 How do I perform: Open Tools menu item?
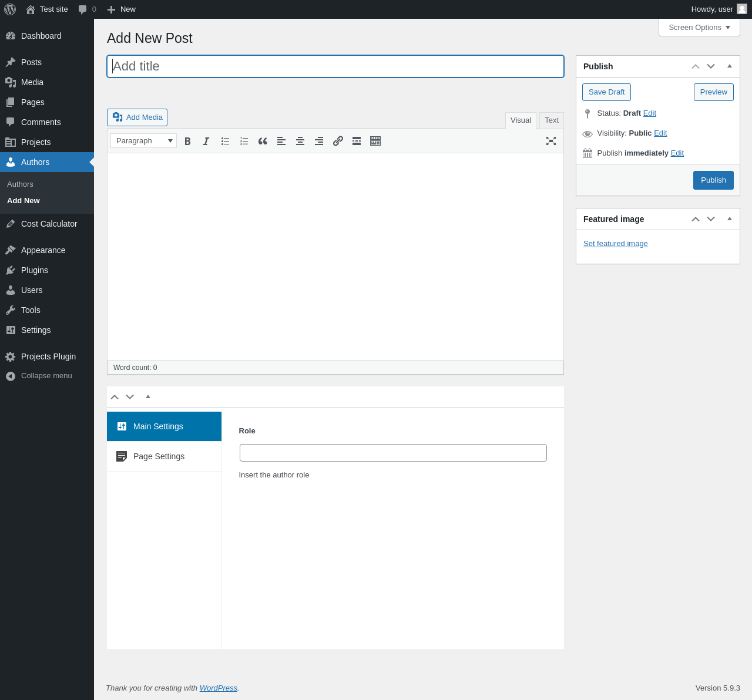(47, 310)
